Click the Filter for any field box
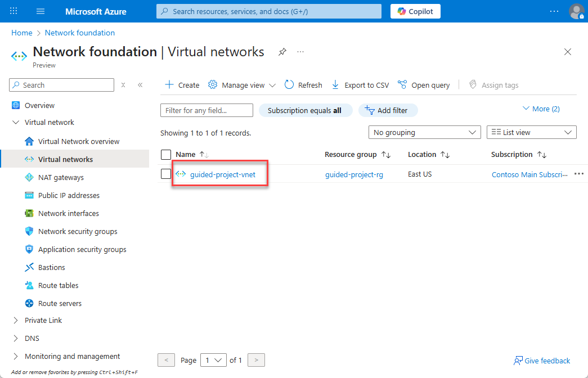 (x=207, y=110)
